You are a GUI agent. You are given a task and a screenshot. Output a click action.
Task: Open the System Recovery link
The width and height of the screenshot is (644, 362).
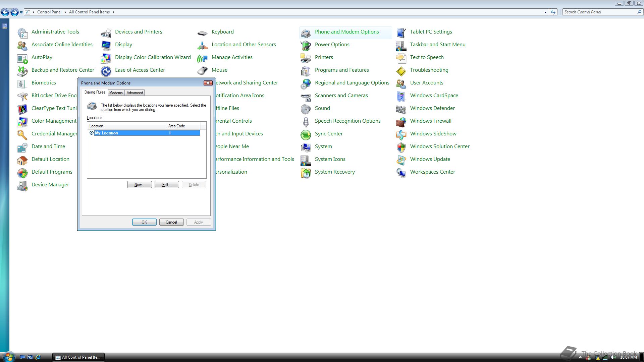(335, 172)
